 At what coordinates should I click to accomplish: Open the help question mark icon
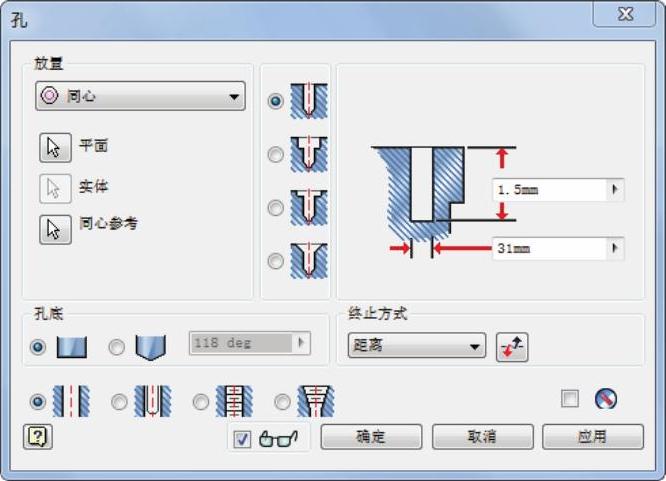pyautogui.click(x=37, y=436)
